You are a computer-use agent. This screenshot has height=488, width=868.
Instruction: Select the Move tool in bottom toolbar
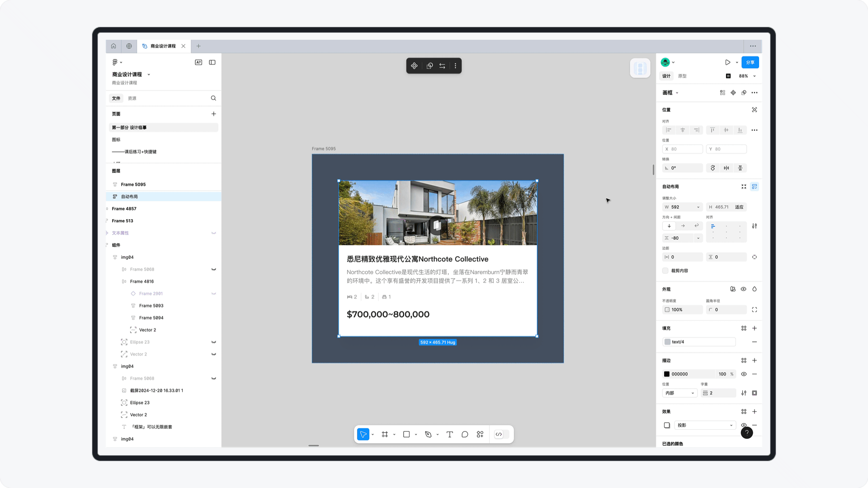(x=363, y=434)
